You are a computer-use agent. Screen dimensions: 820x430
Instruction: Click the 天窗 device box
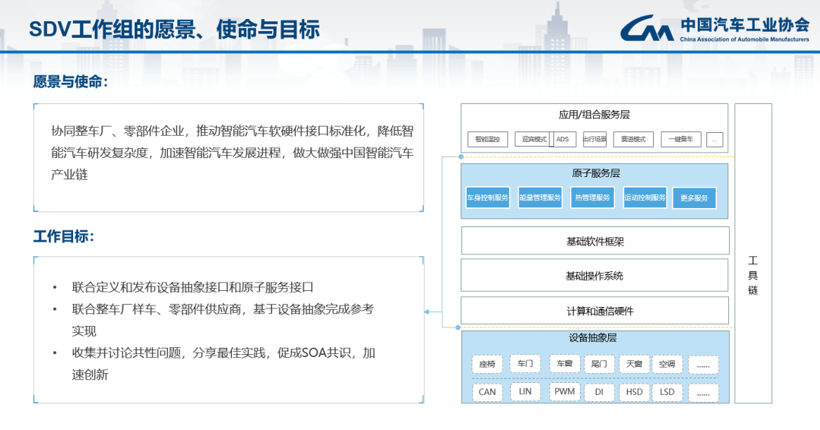point(632,364)
